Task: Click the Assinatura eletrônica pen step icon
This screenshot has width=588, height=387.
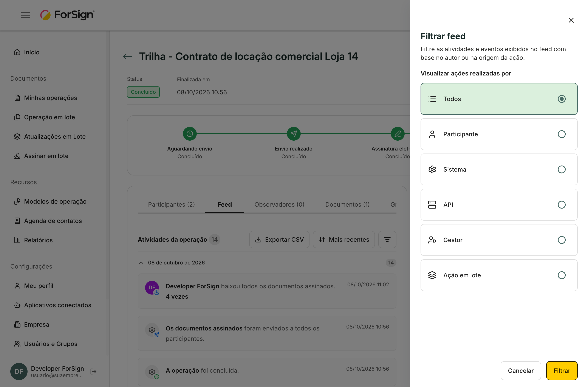Action: [x=398, y=134]
